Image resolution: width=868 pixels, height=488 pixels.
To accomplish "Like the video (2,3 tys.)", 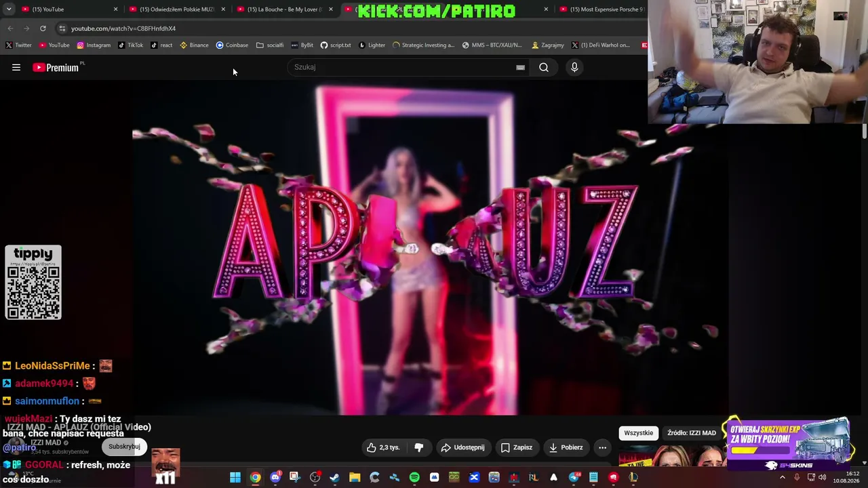I will [383, 447].
